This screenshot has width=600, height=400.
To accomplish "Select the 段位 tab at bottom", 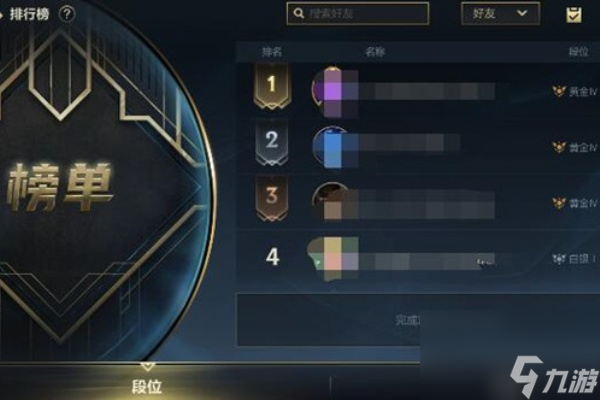I will click(x=147, y=387).
